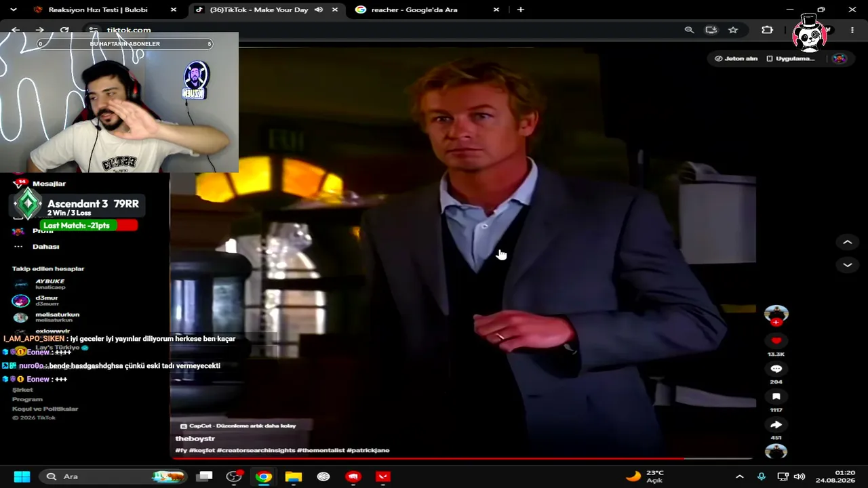Open the weather widget showing 23°C

click(645, 476)
